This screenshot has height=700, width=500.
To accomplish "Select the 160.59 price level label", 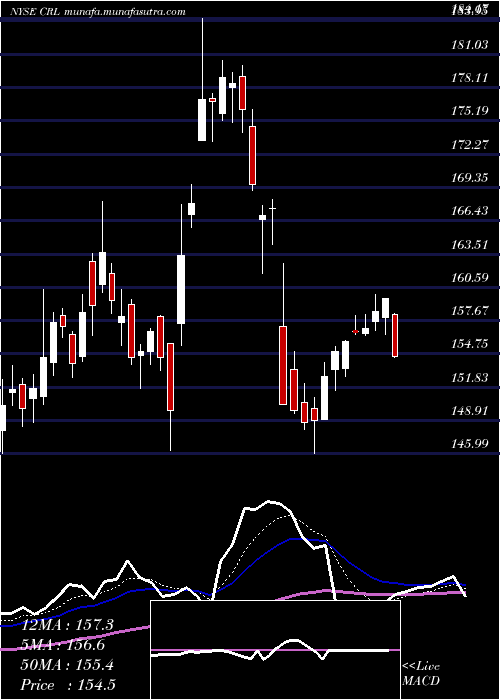I will (471, 277).
